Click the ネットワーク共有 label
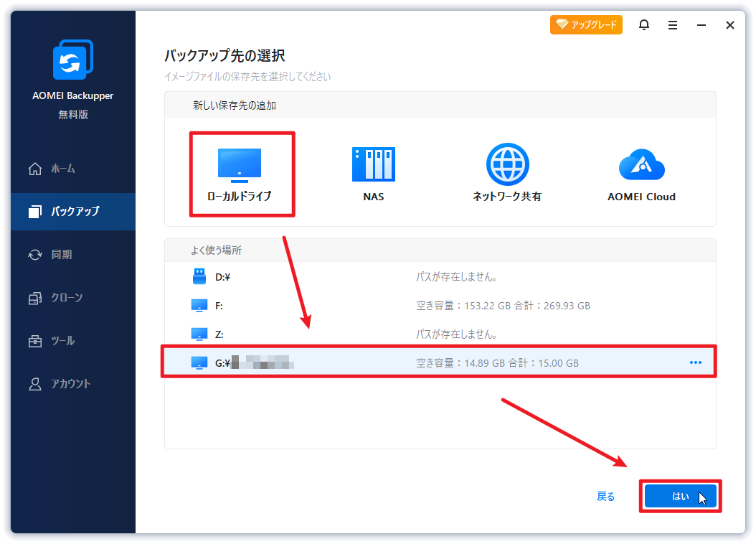756x544 pixels. click(x=507, y=196)
